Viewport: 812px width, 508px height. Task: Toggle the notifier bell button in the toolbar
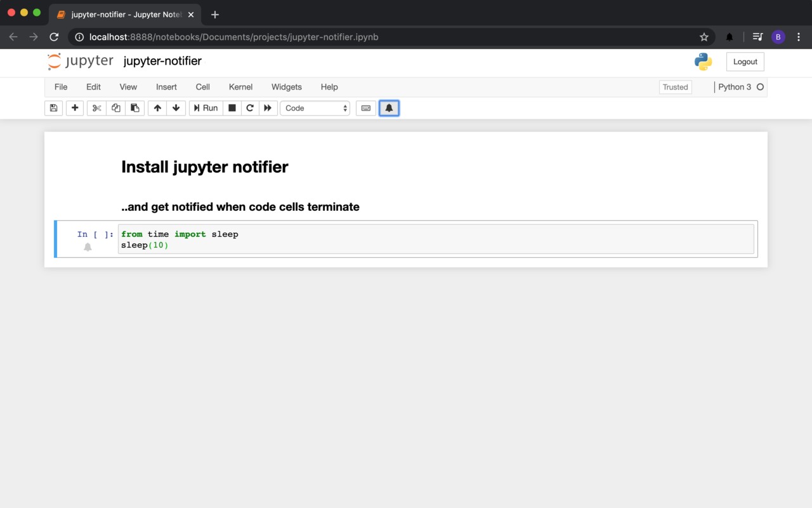point(389,108)
